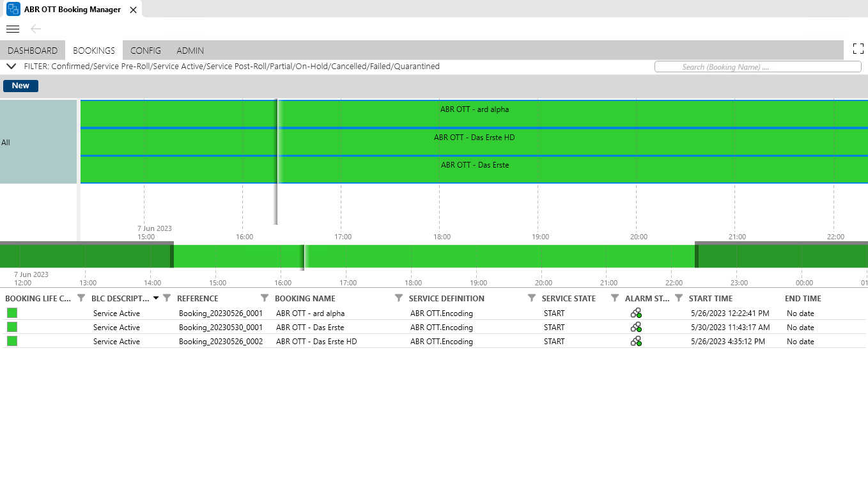
Task: Open filter for Service Definition column
Action: point(532,298)
